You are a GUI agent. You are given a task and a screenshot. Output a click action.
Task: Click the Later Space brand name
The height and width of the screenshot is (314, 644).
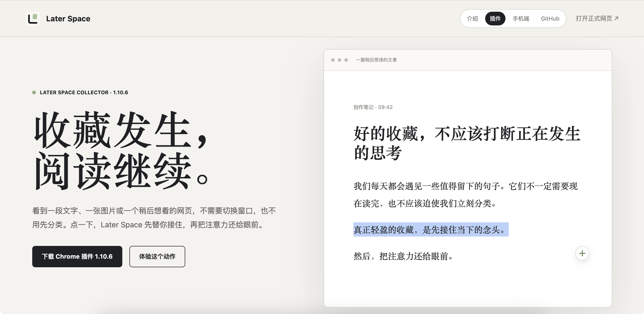(x=68, y=19)
